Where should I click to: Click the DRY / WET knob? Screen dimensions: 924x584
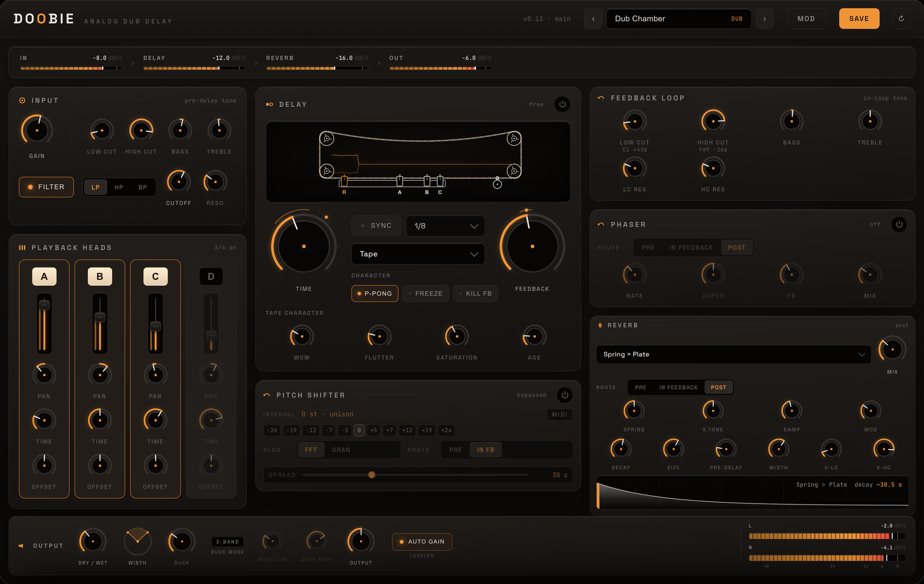click(x=92, y=541)
